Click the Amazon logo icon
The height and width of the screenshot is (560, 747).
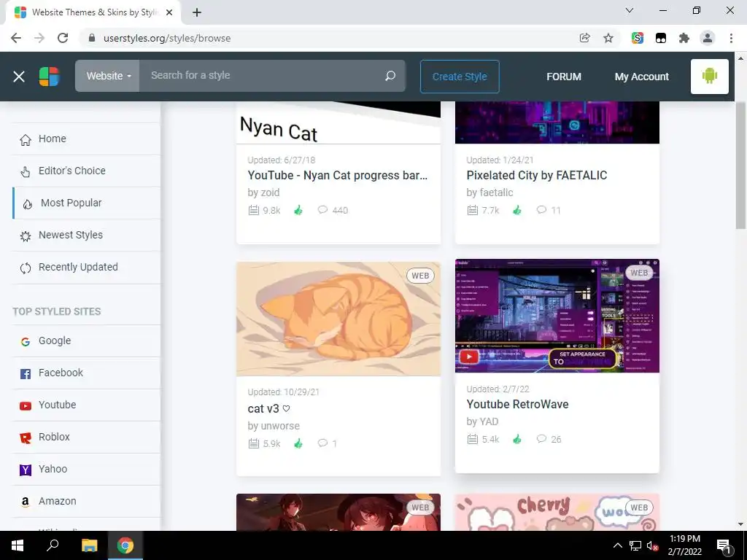click(26, 502)
